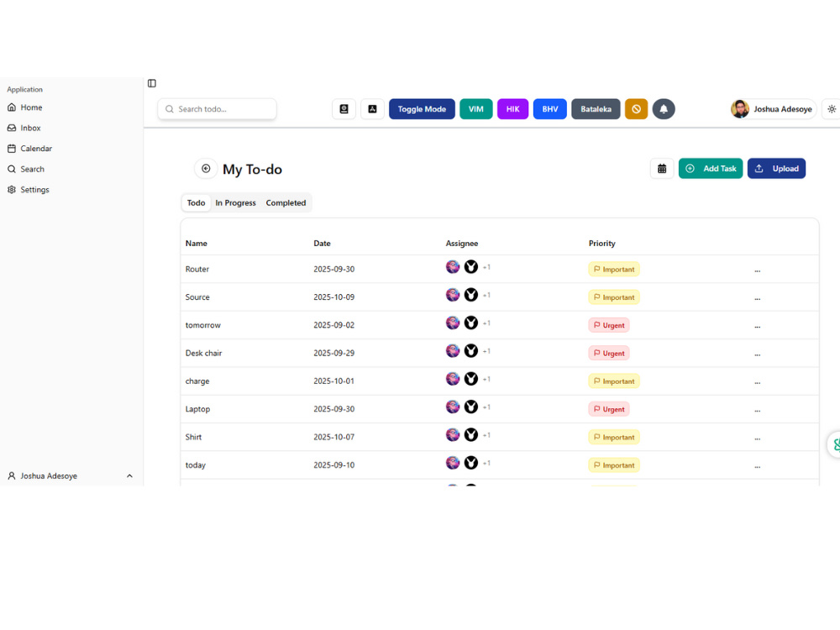Click the Name column header
Screen dimensions: 840x630
tap(196, 244)
